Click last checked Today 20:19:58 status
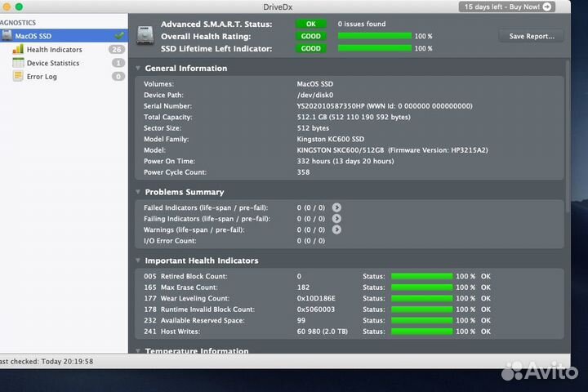The height and width of the screenshot is (392, 588). 47,361
